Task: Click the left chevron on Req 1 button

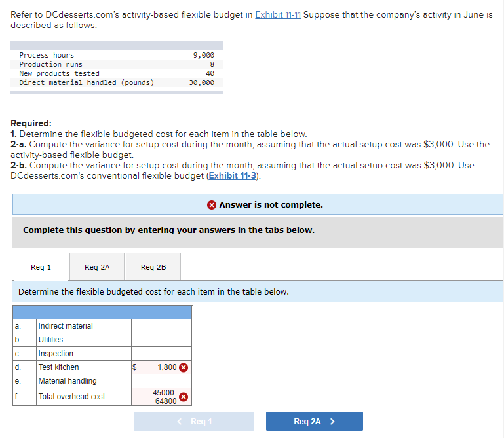Action: point(180,421)
